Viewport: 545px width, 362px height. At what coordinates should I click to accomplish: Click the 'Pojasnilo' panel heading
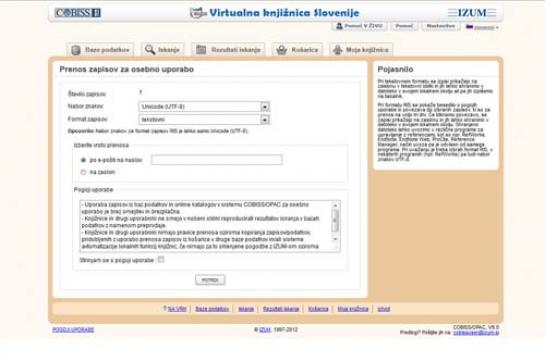tap(395, 69)
